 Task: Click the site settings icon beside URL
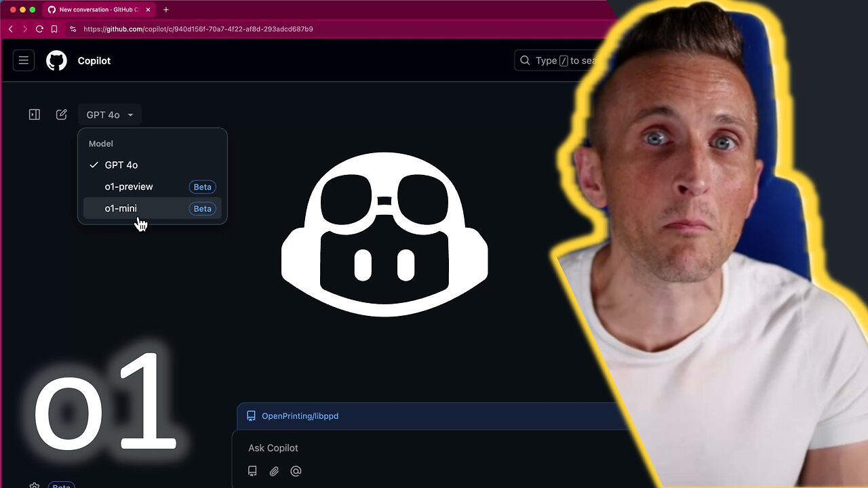tap(73, 29)
